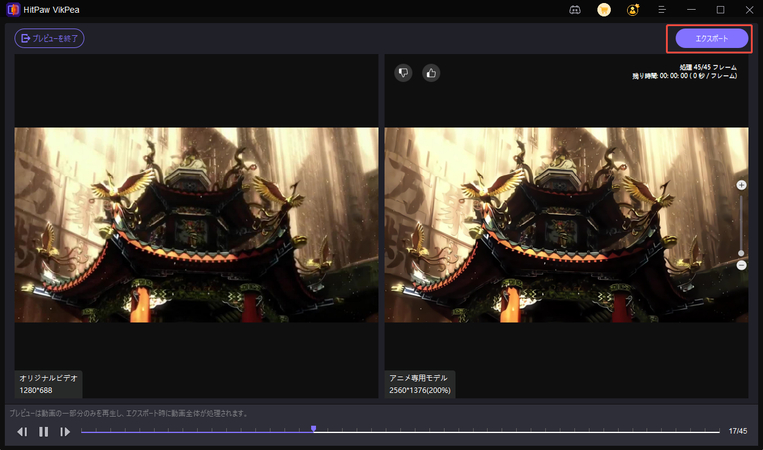Click the enhanced anime model preview image

566,225
